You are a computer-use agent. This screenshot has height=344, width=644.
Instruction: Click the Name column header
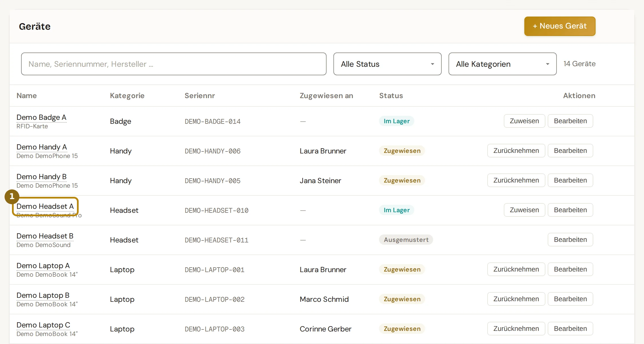(x=27, y=96)
